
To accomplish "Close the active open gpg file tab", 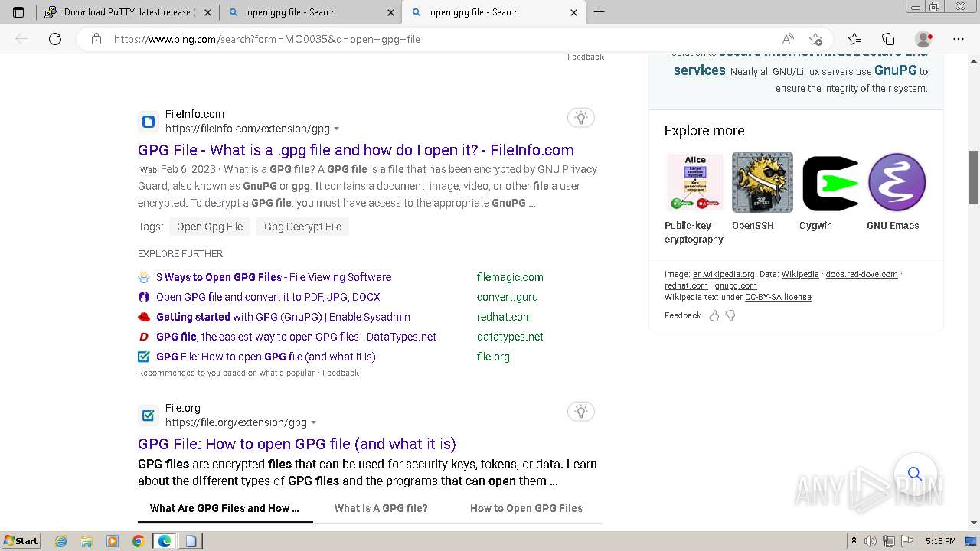I will [574, 12].
